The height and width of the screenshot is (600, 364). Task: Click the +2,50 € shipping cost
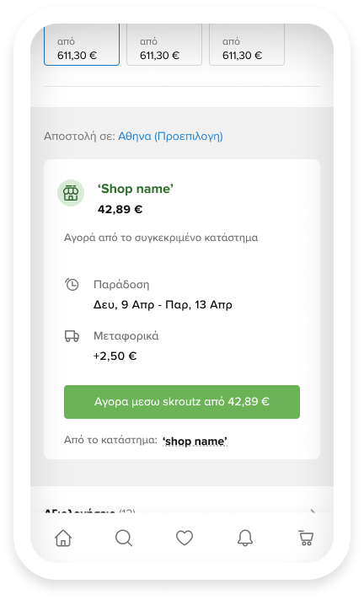[x=115, y=356]
